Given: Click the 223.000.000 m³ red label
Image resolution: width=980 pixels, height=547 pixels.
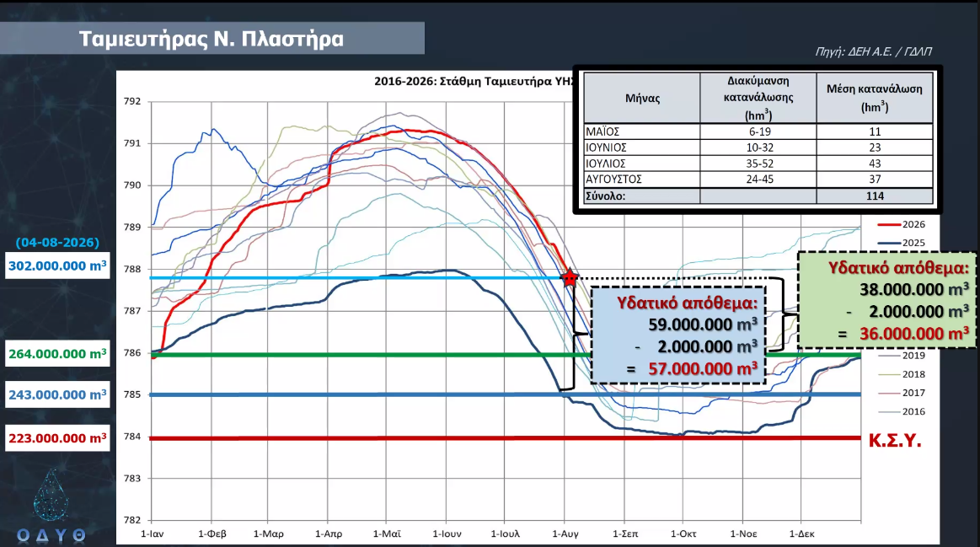Looking at the screenshot, I should click(x=57, y=438).
